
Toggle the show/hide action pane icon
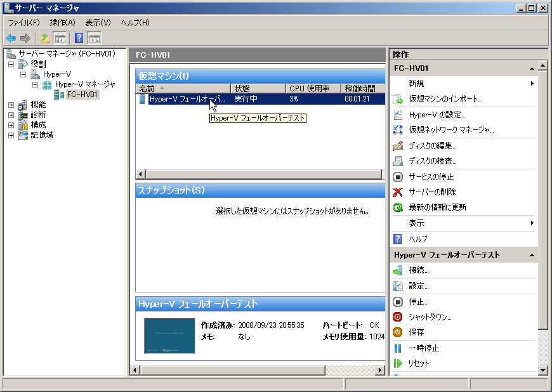94,38
